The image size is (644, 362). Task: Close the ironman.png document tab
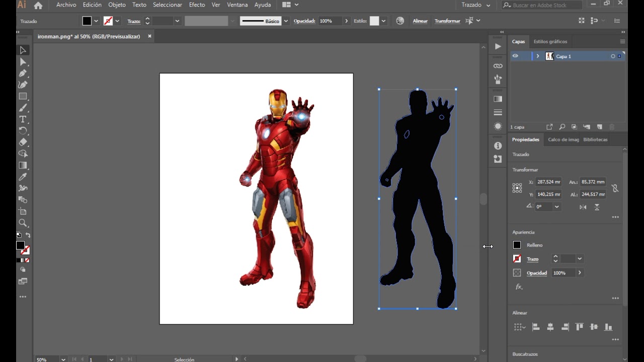click(149, 36)
